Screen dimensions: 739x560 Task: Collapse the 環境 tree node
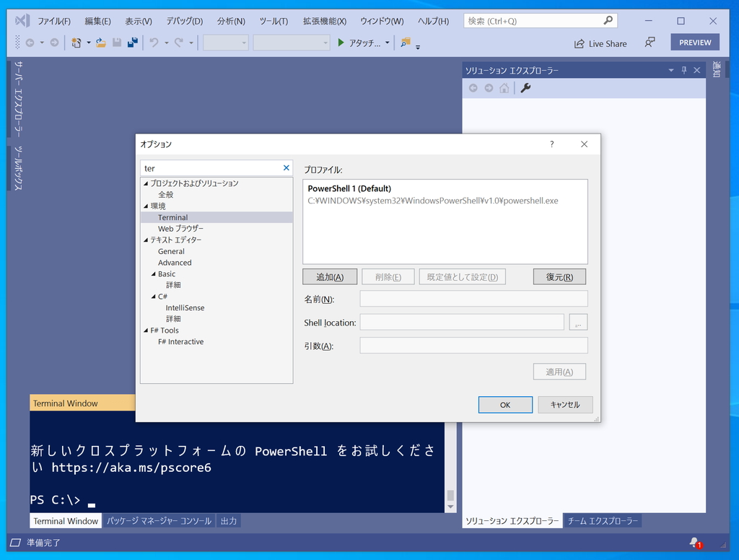click(x=147, y=206)
